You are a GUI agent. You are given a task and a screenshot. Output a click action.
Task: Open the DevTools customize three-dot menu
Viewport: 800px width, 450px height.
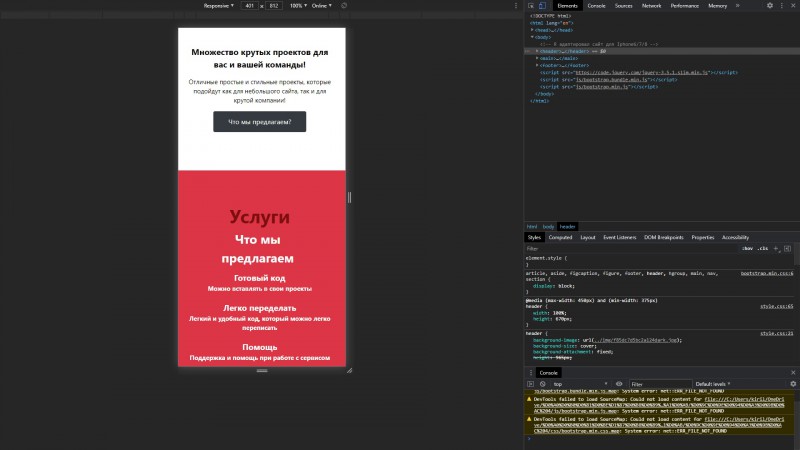[782, 6]
